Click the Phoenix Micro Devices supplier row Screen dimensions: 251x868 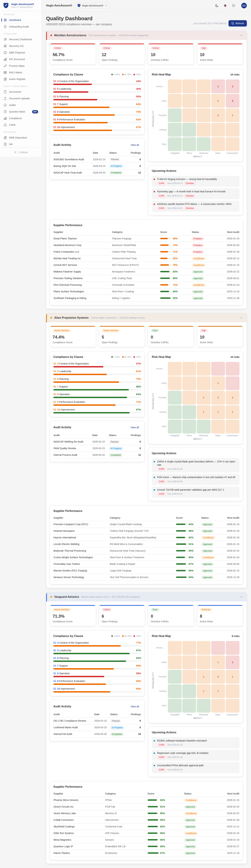tap(146, 800)
